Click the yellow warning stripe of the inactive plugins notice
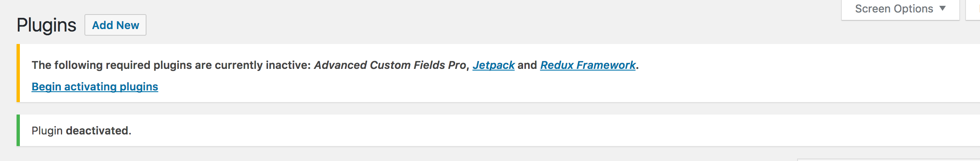 tap(18, 73)
